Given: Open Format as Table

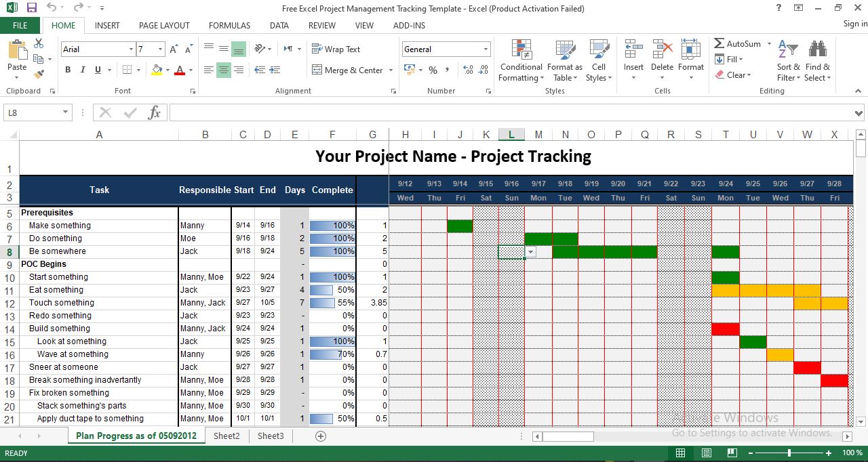Looking at the screenshot, I should pyautogui.click(x=564, y=60).
